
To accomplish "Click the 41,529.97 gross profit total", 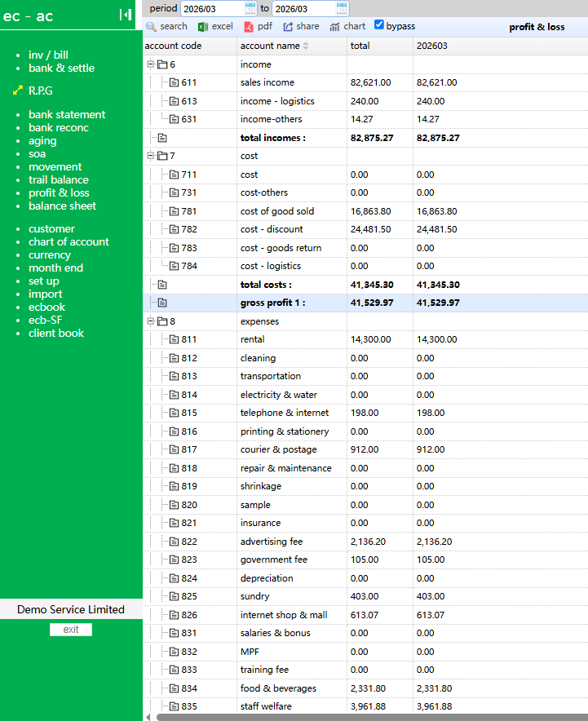I will pos(372,303).
